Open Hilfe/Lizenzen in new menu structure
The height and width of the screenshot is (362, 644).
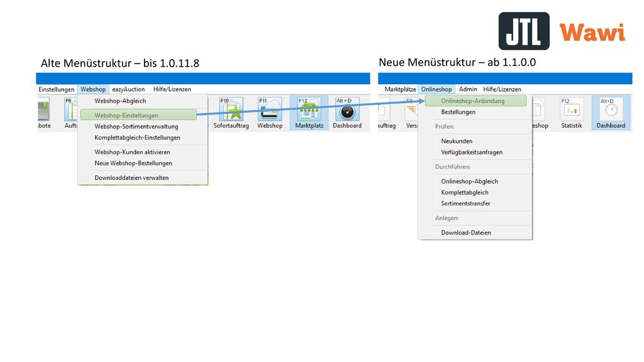[502, 89]
